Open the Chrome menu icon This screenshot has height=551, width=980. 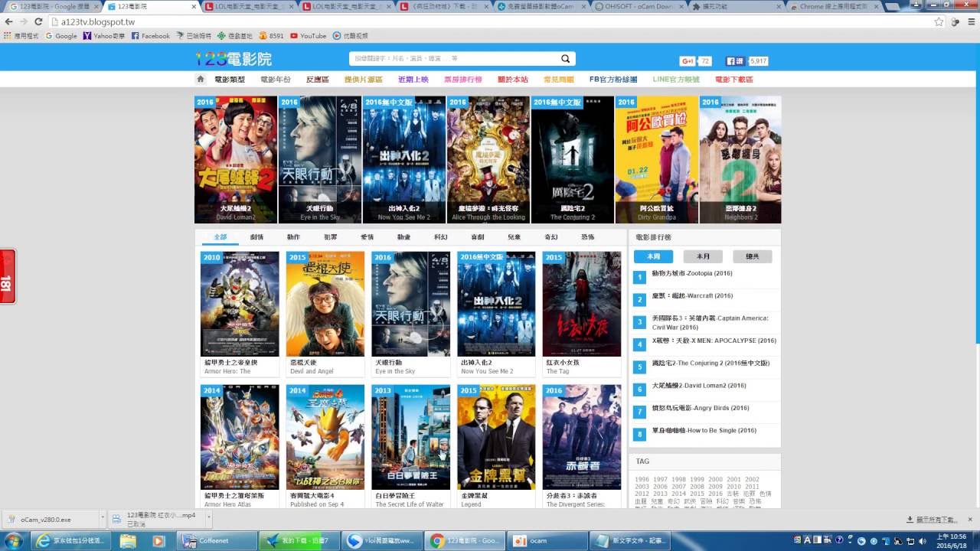972,21
